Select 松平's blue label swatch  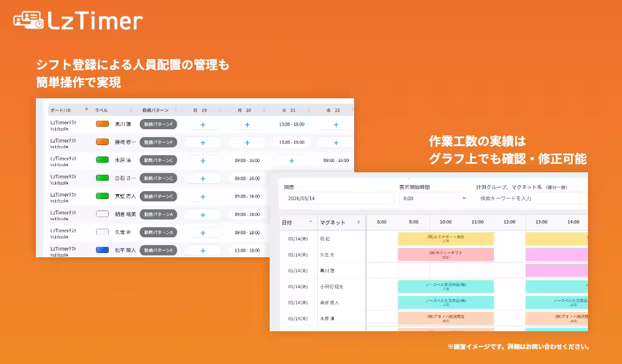pyautogui.click(x=102, y=250)
